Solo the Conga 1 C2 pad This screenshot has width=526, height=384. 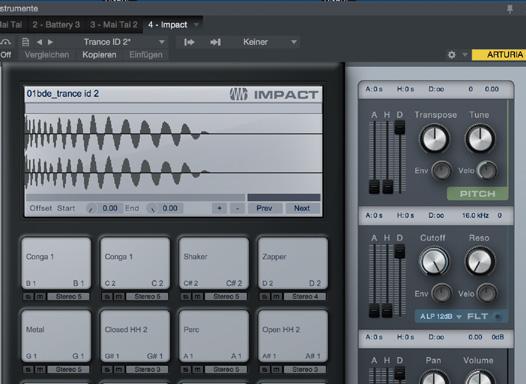[x=107, y=296]
